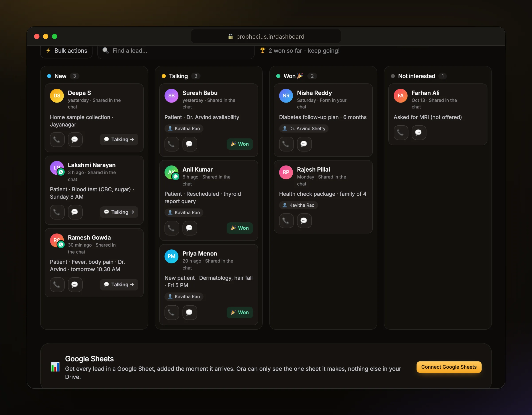The image size is (532, 415).
Task: Click phone icon on Rajesh Pillai card
Action: pyautogui.click(x=286, y=221)
